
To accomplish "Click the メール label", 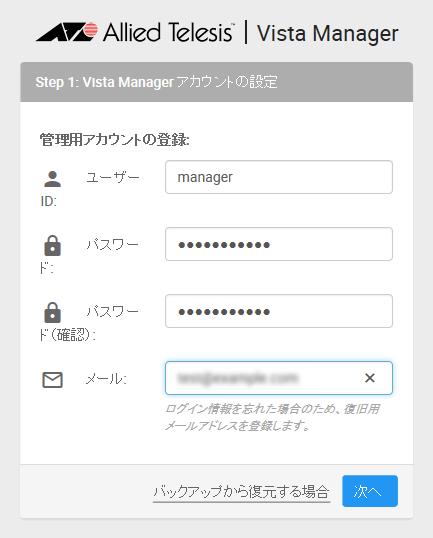I will 106,379.
